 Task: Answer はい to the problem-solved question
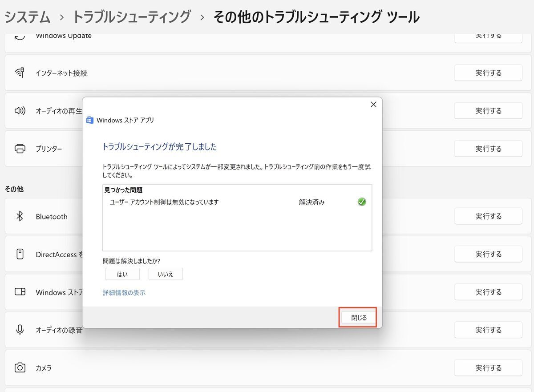point(122,274)
